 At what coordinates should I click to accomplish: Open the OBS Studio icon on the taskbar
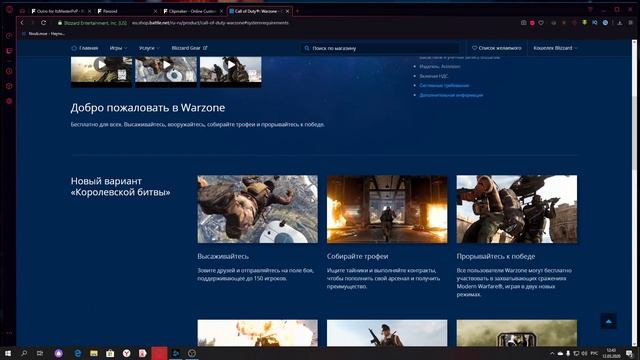point(192,353)
